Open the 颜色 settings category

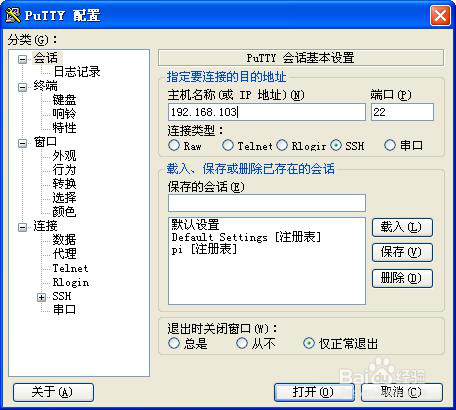pyautogui.click(x=64, y=212)
